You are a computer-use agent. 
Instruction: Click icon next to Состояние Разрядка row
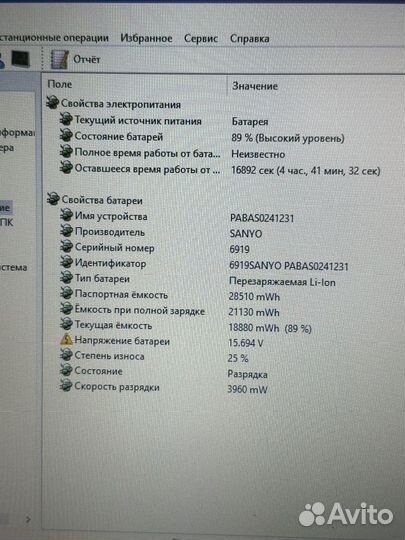click(66, 370)
